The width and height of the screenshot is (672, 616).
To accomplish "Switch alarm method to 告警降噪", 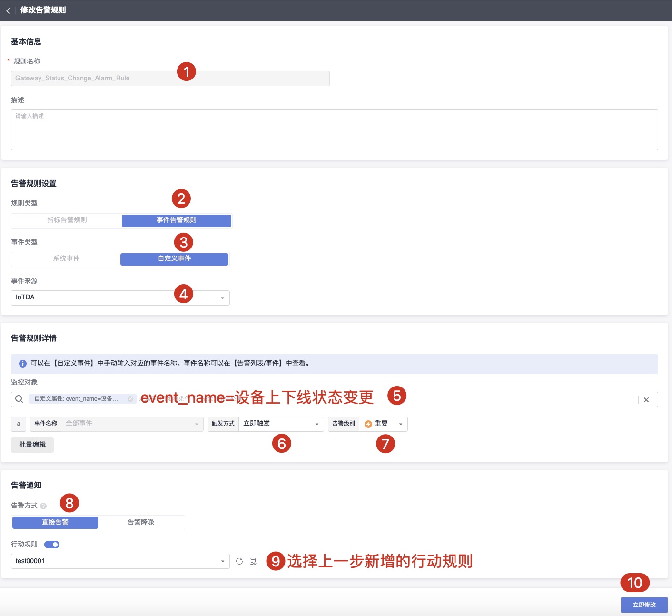I will tap(141, 522).
